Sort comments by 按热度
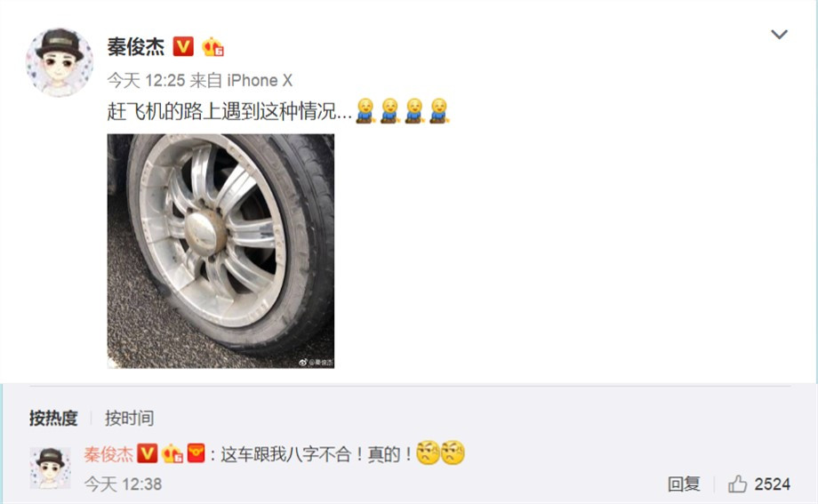This screenshot has height=504, width=818. coord(53,419)
